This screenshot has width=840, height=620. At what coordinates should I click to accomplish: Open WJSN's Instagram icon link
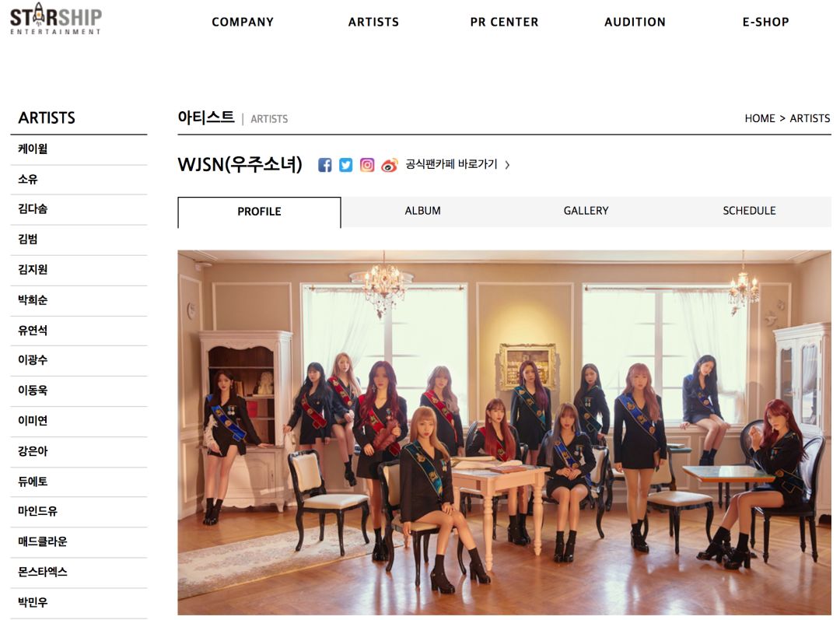[x=367, y=165]
